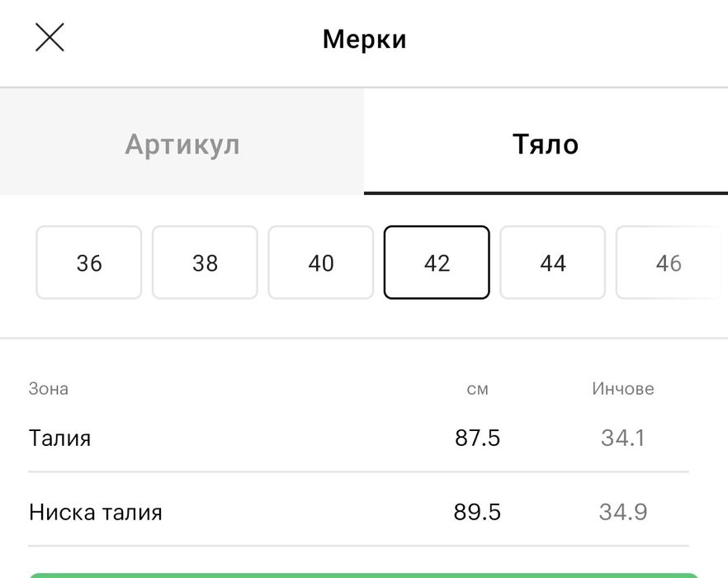The height and width of the screenshot is (578, 728).
Task: Click the 34.1 inches waist value
Action: pyautogui.click(x=623, y=438)
